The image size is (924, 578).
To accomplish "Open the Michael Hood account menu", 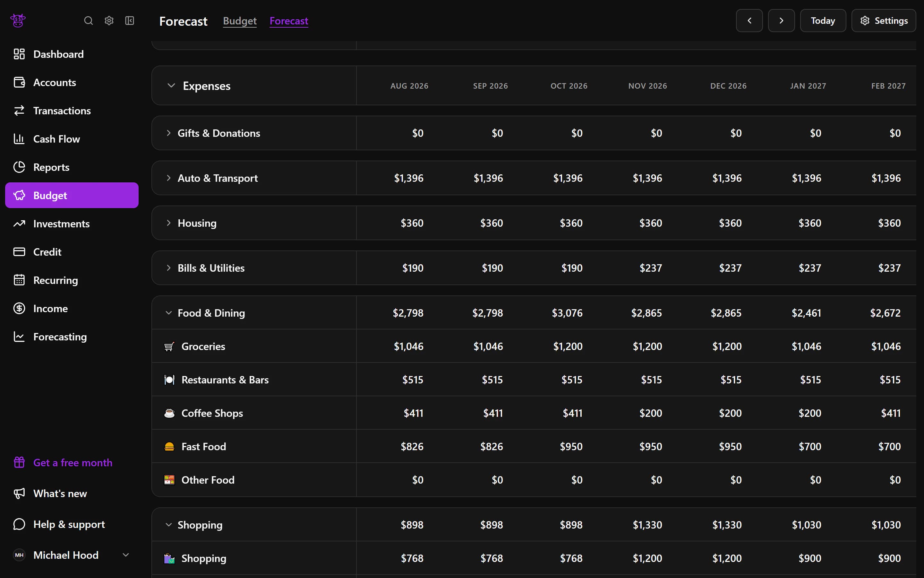I will tap(72, 555).
